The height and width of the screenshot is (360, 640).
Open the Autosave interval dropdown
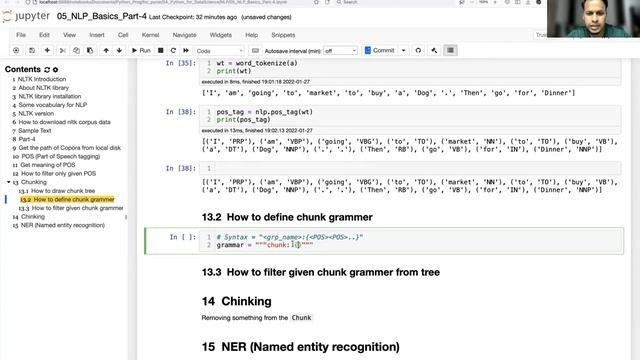point(340,51)
